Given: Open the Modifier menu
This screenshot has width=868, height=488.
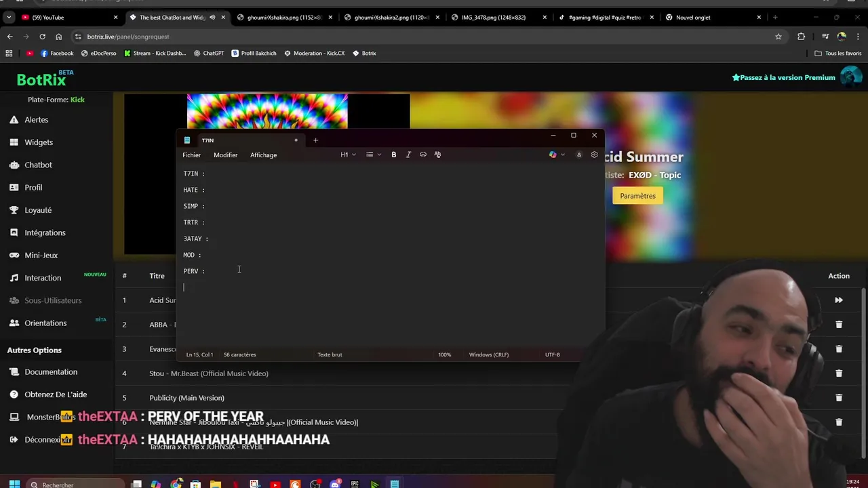Looking at the screenshot, I should click(225, 155).
